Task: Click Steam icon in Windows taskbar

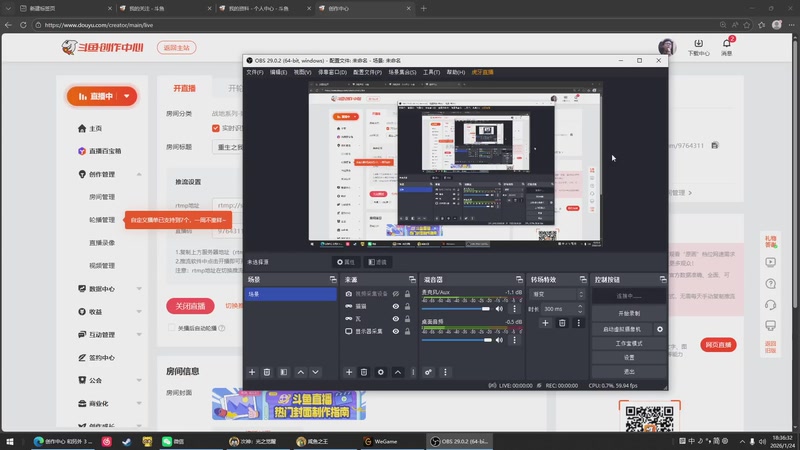Action: click(x=127, y=441)
